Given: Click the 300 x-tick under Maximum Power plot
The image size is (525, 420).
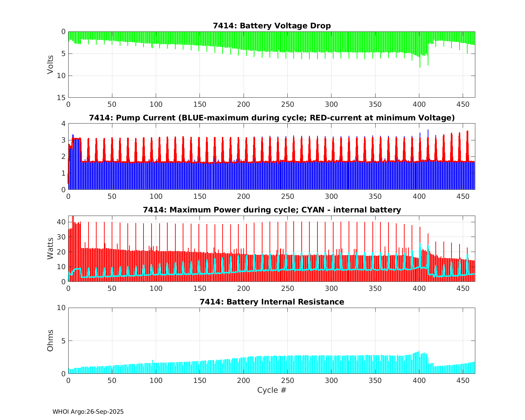Looking at the screenshot, I should [x=331, y=288].
